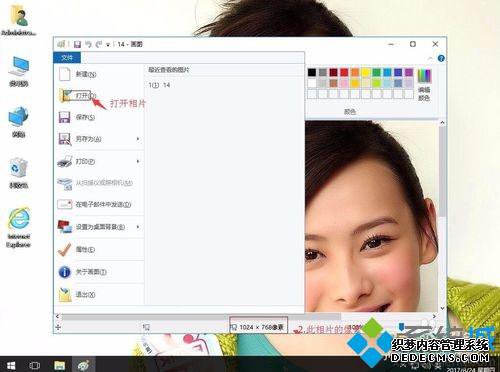
Task: Click the Redo arrow in title bar
Action: [x=99, y=44]
